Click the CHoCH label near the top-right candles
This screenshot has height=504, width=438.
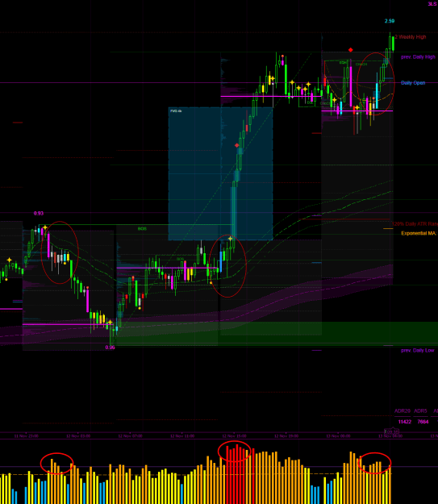(x=361, y=65)
